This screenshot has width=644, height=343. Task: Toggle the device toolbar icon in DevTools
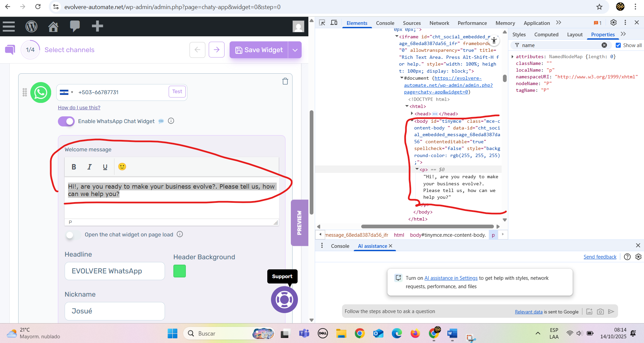pos(334,23)
